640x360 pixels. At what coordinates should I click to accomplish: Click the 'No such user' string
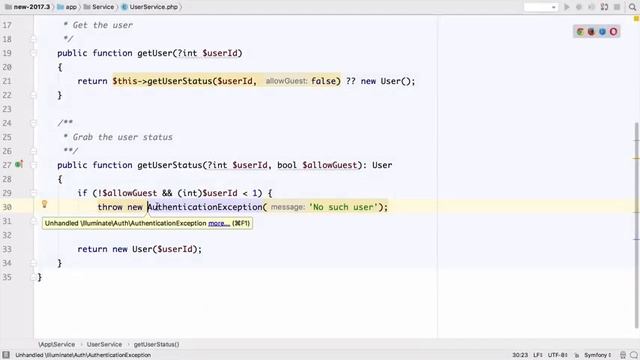(344, 207)
